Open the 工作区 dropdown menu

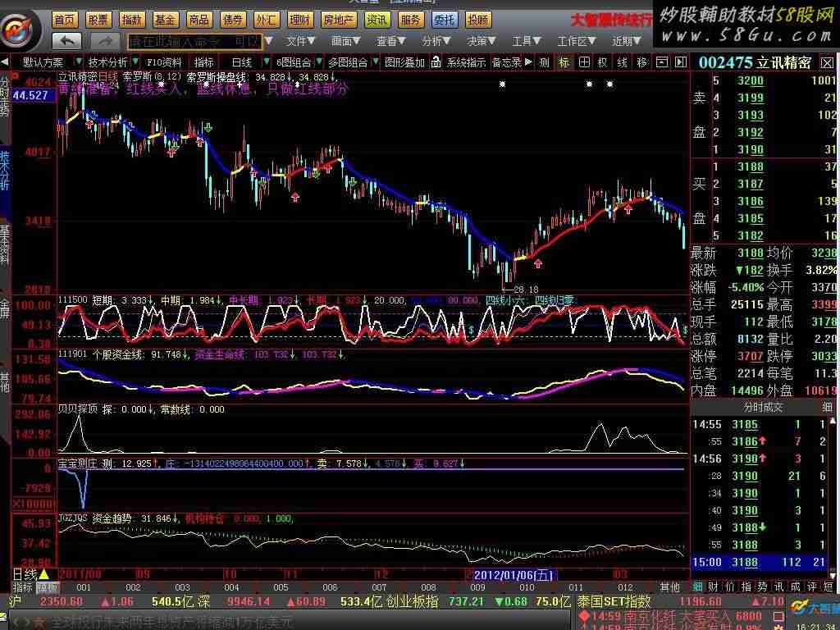click(x=577, y=41)
